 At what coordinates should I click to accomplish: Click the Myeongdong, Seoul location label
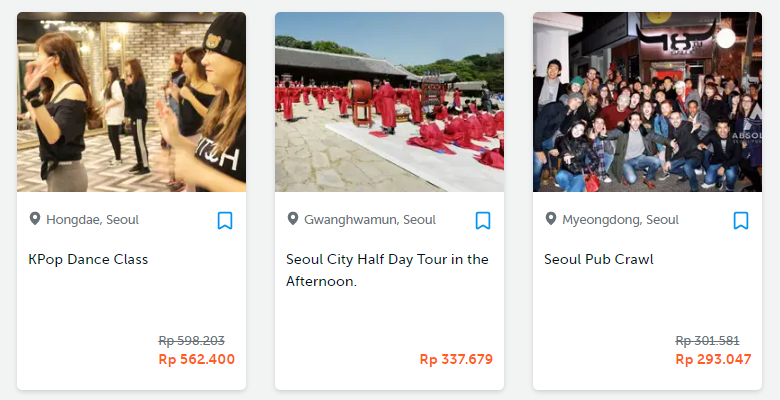[x=620, y=220]
